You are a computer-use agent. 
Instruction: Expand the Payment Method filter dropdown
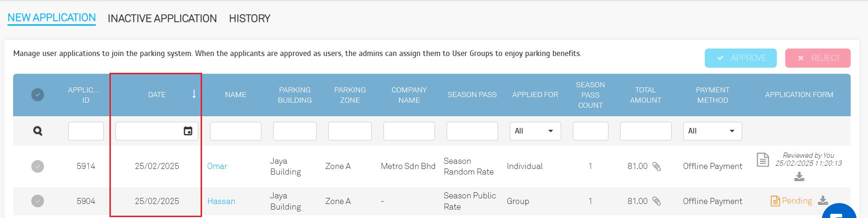712,131
